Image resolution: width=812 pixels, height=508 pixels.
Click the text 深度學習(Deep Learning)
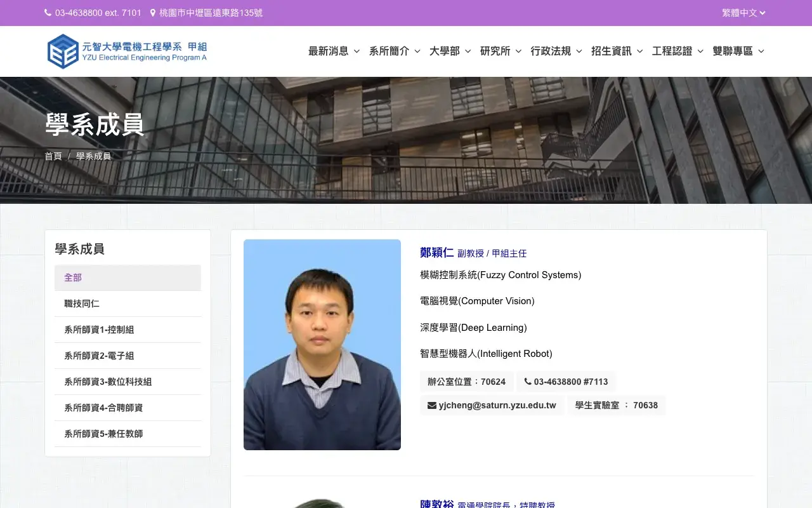(473, 328)
